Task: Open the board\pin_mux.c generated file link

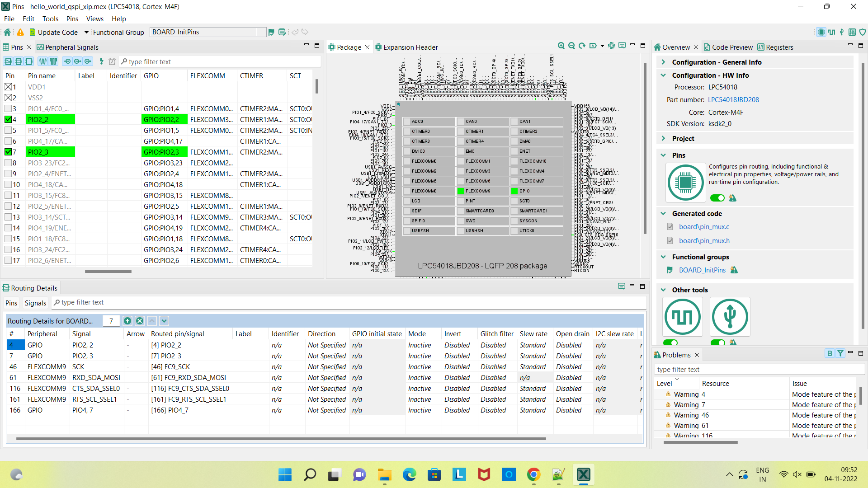Action: (x=704, y=226)
